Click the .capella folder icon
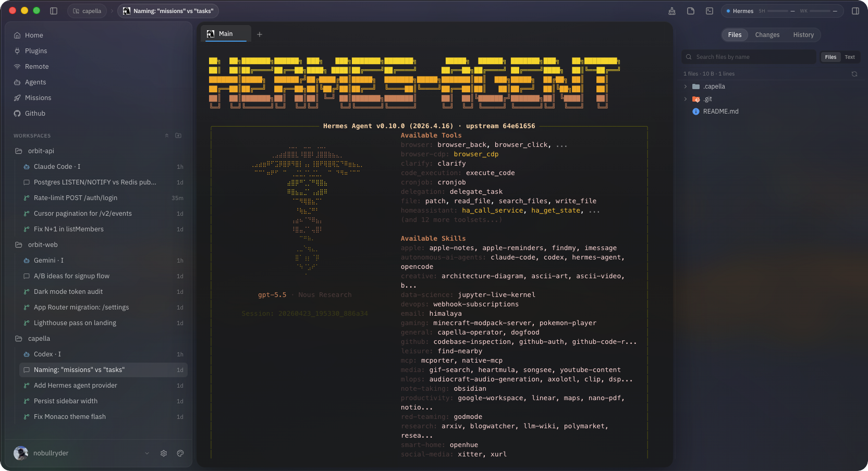 pos(696,86)
